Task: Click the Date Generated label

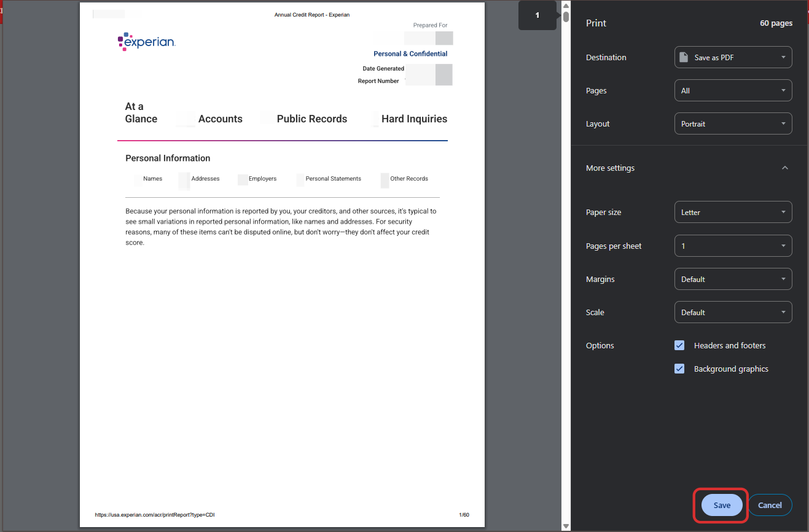Action: pos(383,69)
